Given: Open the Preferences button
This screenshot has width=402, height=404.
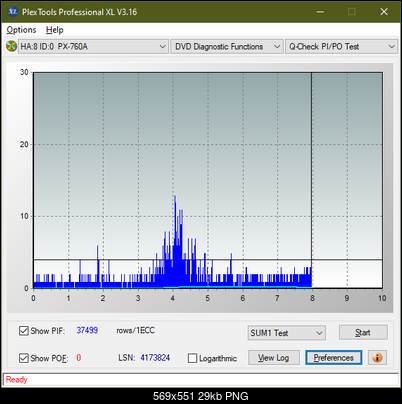Looking at the screenshot, I should pos(334,358).
